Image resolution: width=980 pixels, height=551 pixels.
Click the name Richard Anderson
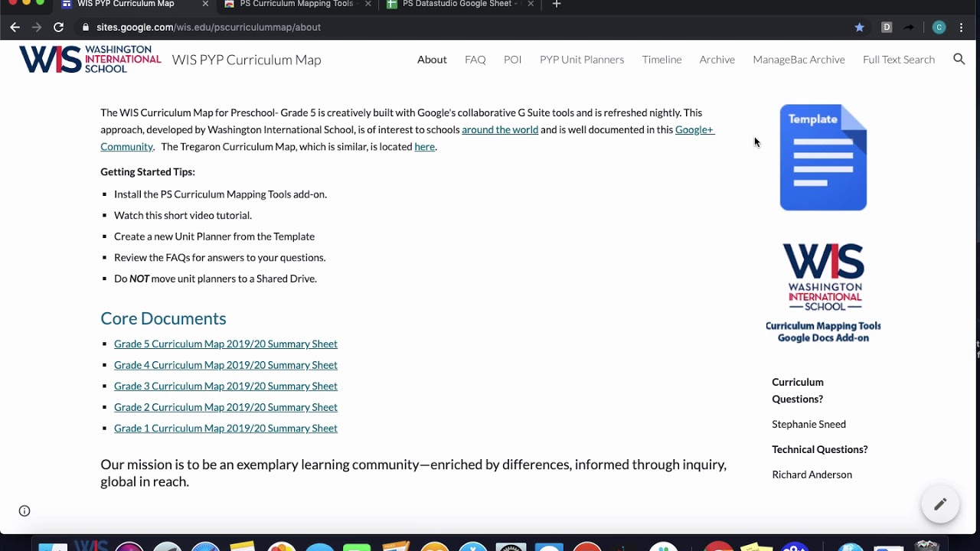812,474
